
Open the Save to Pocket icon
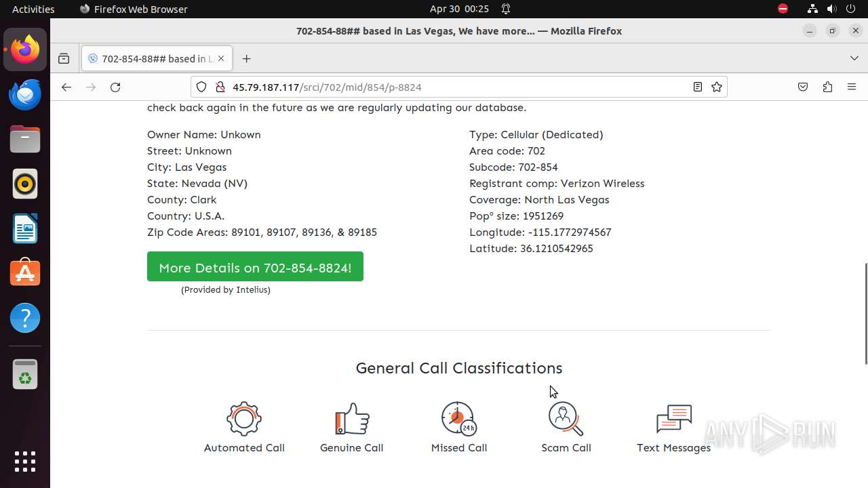tap(803, 87)
